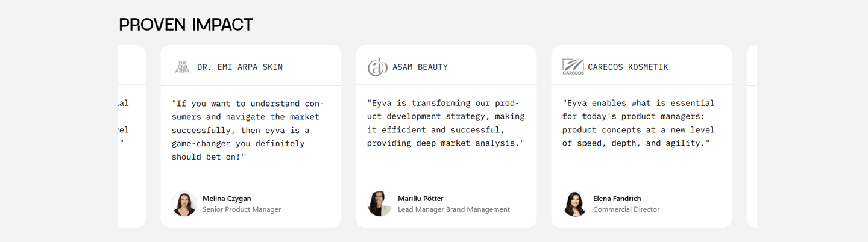
Task: Click the Dr. Emi Arpa logo icon
Action: click(x=182, y=67)
